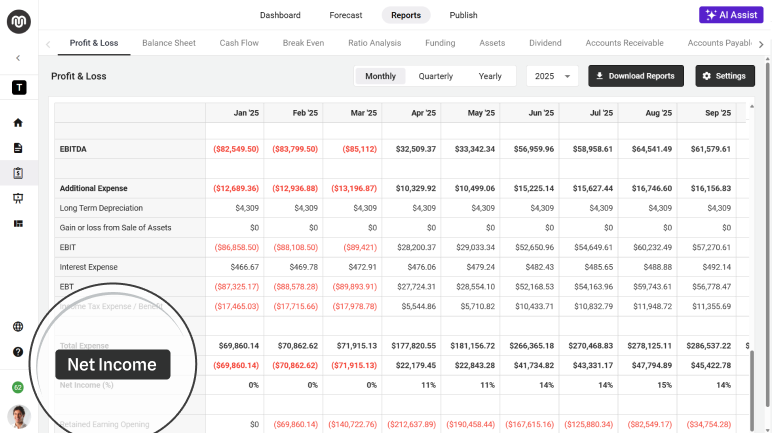Viewport: 772px width, 433px height.
Task: Go to Home via house icon
Action: pyautogui.click(x=18, y=123)
